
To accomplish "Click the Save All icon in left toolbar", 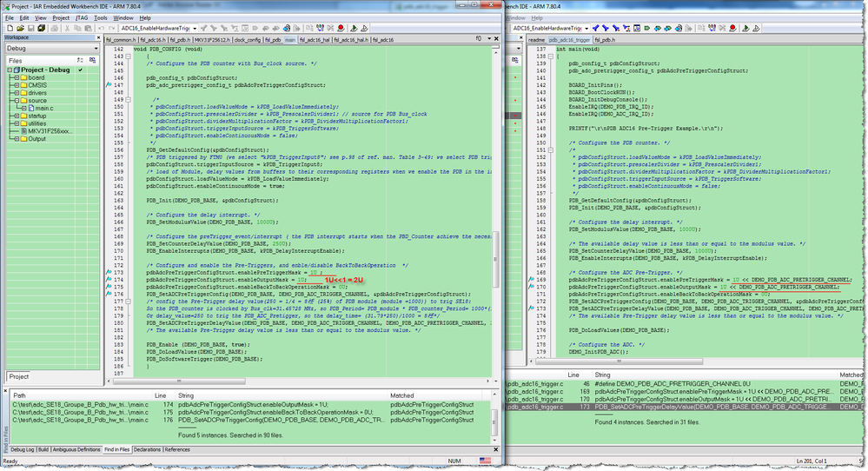I will tap(42, 28).
